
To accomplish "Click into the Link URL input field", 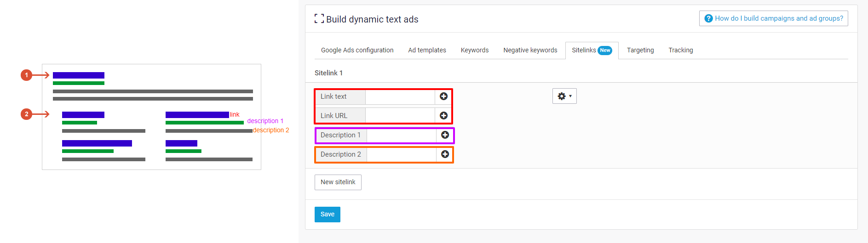I will [400, 116].
